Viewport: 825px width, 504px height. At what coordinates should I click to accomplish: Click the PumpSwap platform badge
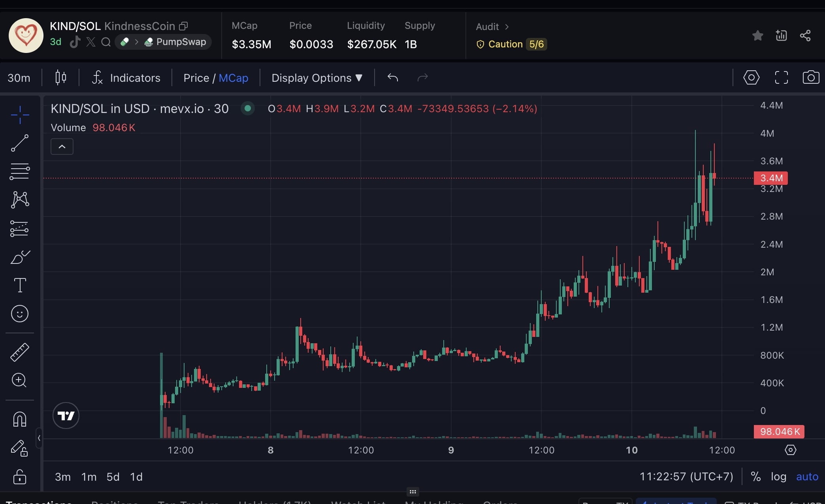[176, 42]
